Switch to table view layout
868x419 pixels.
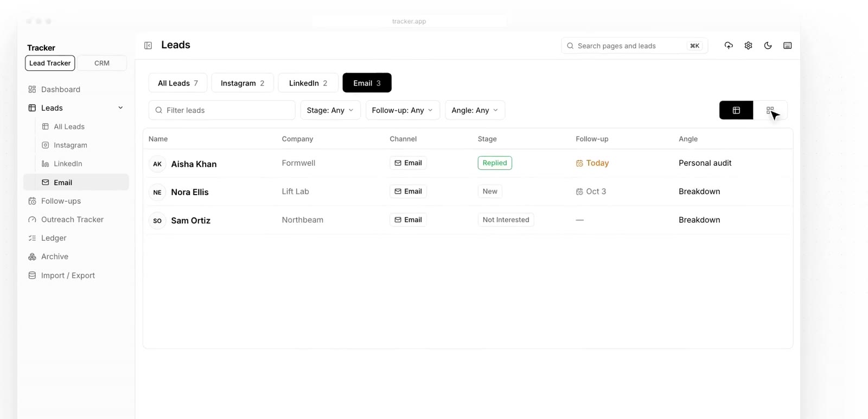click(736, 110)
